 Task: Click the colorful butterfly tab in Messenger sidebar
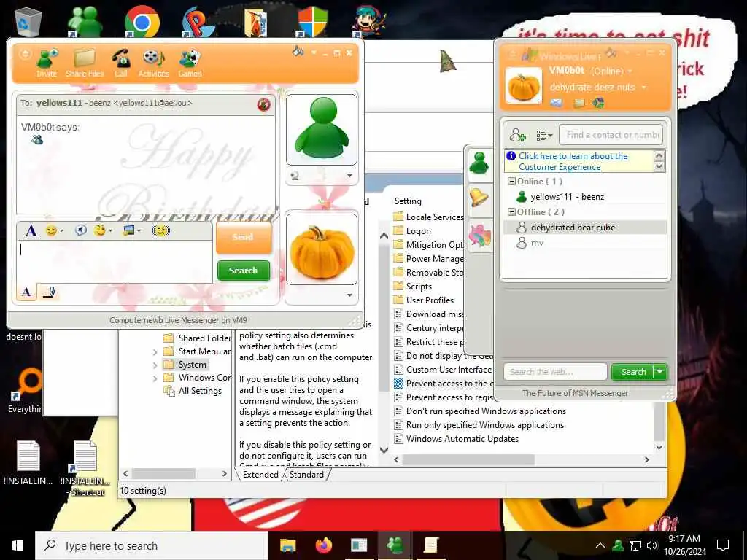coord(479,236)
